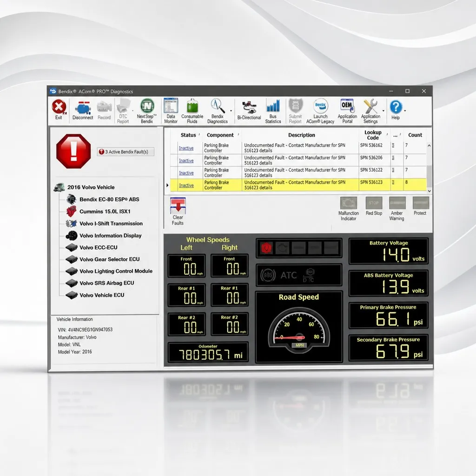Click the VIN 4V4NC9EG1GN947053 text
476x476 pixels.
click(x=86, y=330)
